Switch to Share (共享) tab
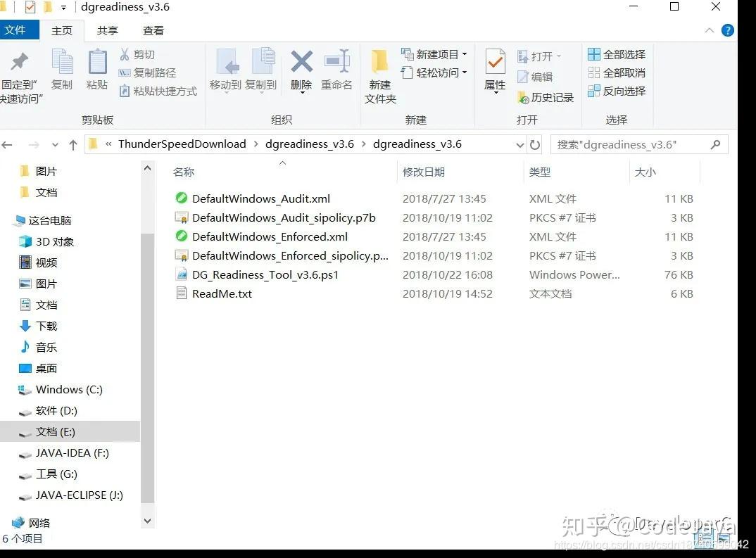This screenshot has height=558, width=756. pos(107,31)
